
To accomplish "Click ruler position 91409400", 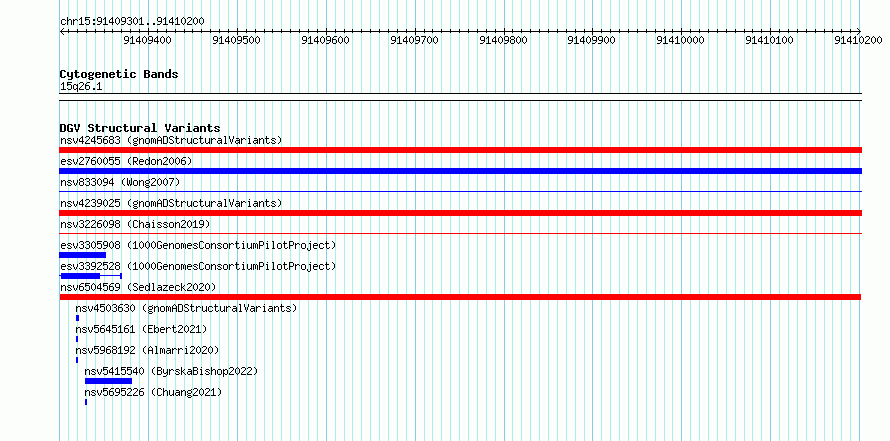I will 148,40.
